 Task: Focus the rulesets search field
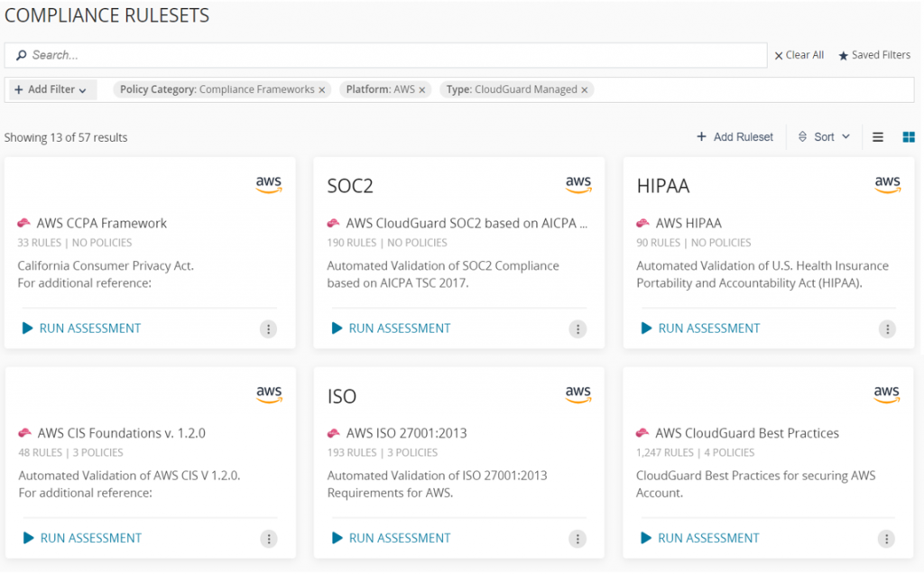[x=386, y=55]
